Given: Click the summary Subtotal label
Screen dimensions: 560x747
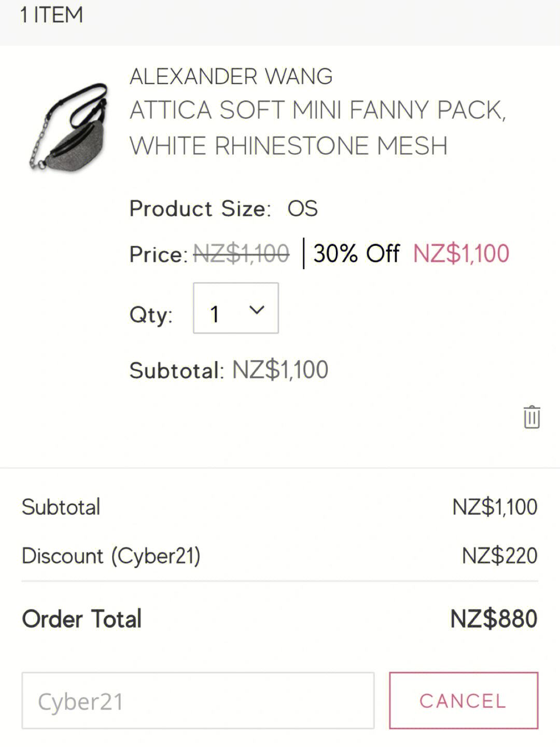Looking at the screenshot, I should tap(61, 507).
